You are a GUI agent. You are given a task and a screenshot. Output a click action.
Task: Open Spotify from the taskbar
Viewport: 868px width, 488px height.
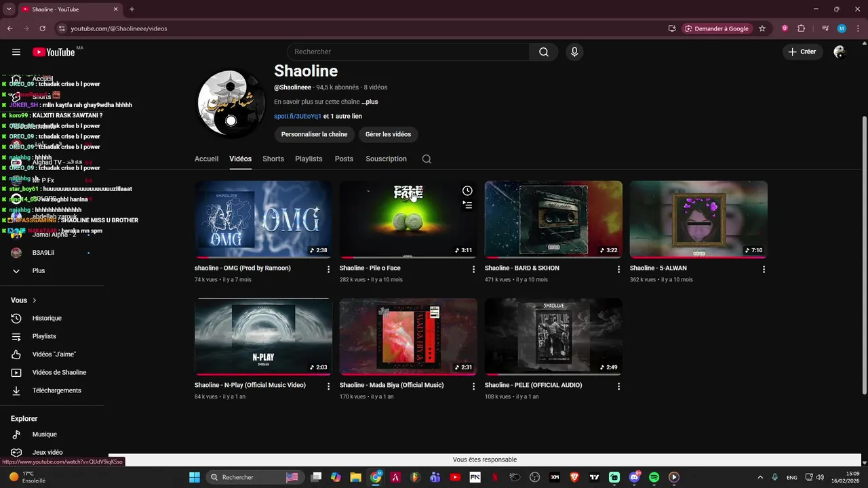[654, 477]
